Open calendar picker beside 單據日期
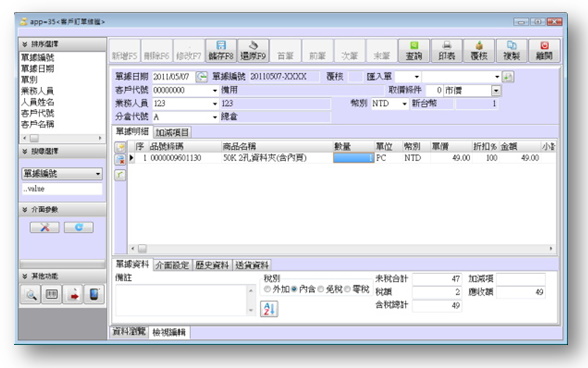Screen dimensions: 588x368 point(202,77)
